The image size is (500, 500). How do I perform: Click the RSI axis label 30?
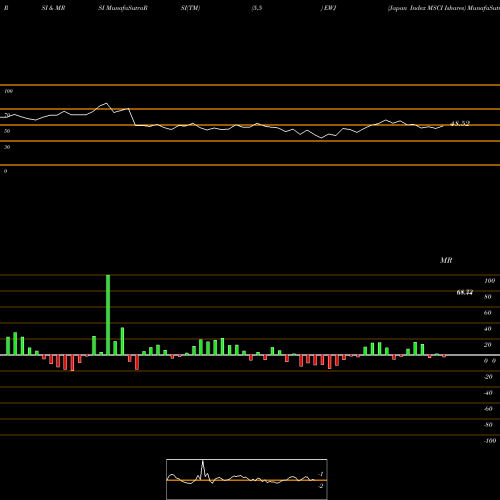pyautogui.click(x=7, y=147)
